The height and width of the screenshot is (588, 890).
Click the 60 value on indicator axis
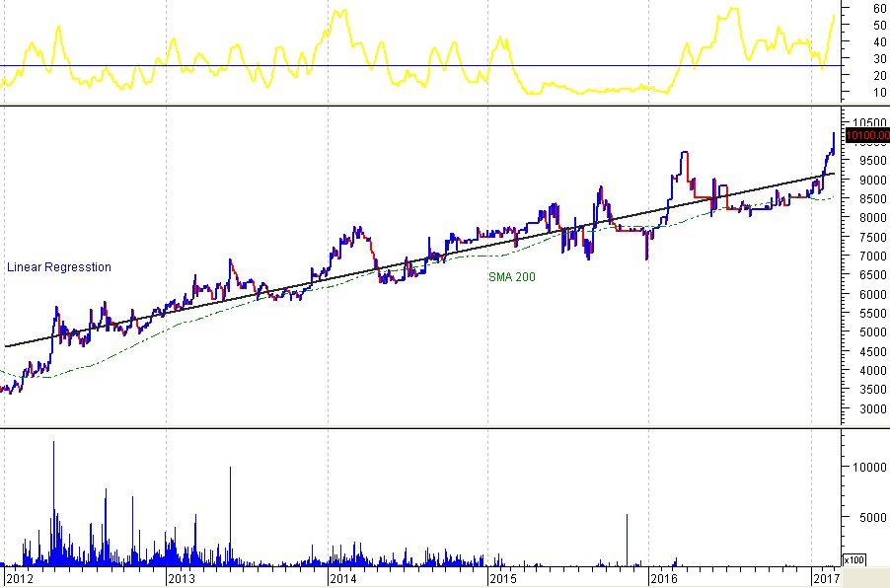click(877, 8)
